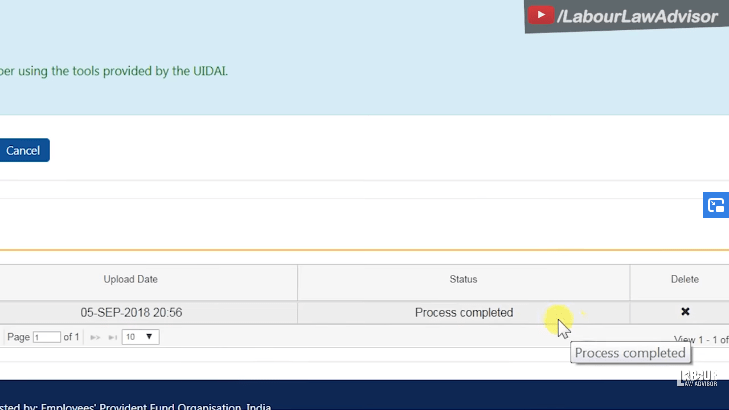729x410 pixels.
Task: Select the 05-SEP-2018 20:56 date cell
Action: [x=131, y=312]
